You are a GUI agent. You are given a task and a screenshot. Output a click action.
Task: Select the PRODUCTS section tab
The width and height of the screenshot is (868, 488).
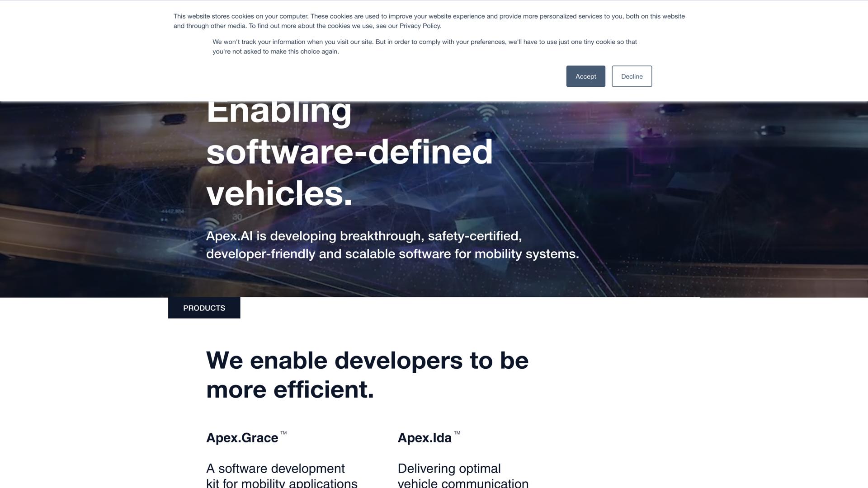point(204,308)
